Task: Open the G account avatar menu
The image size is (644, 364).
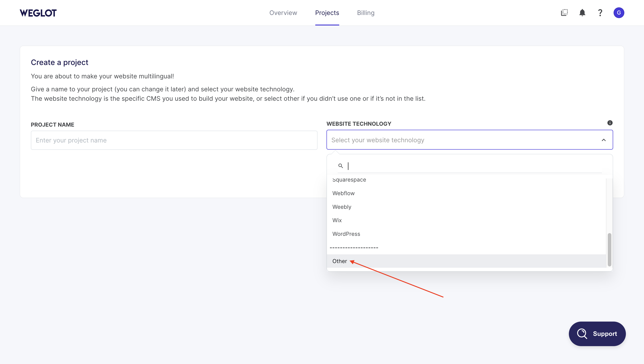Action: tap(619, 13)
